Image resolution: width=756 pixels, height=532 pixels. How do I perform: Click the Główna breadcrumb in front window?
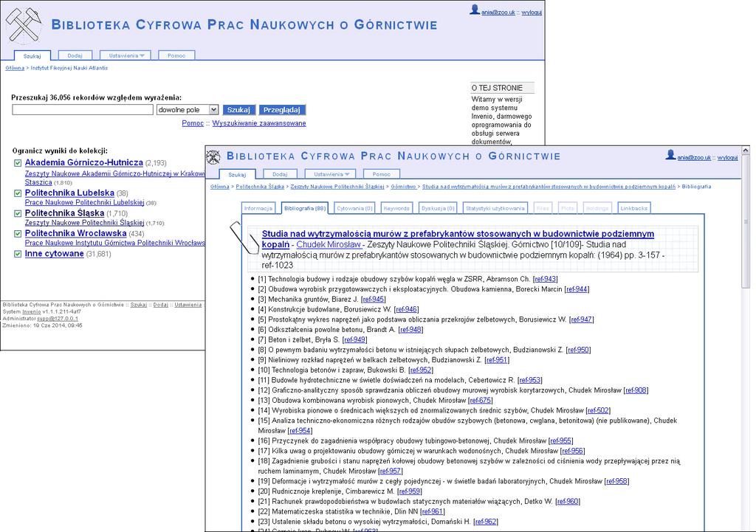[219, 187]
